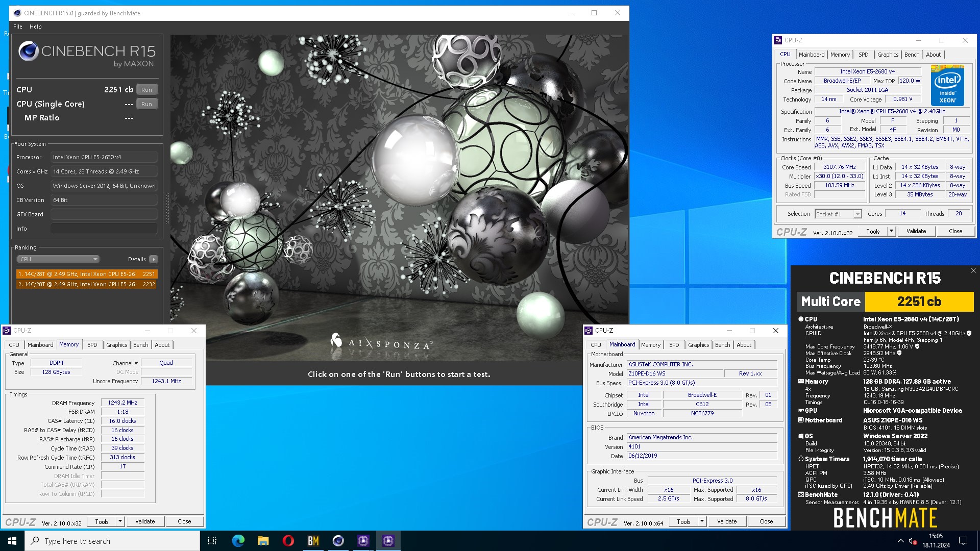980x551 pixels.
Task: Open the Help menu in Cinebench
Action: click(x=36, y=27)
